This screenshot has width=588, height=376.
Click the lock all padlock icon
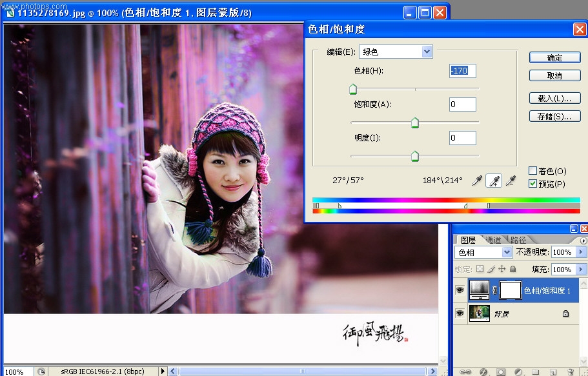pos(513,269)
